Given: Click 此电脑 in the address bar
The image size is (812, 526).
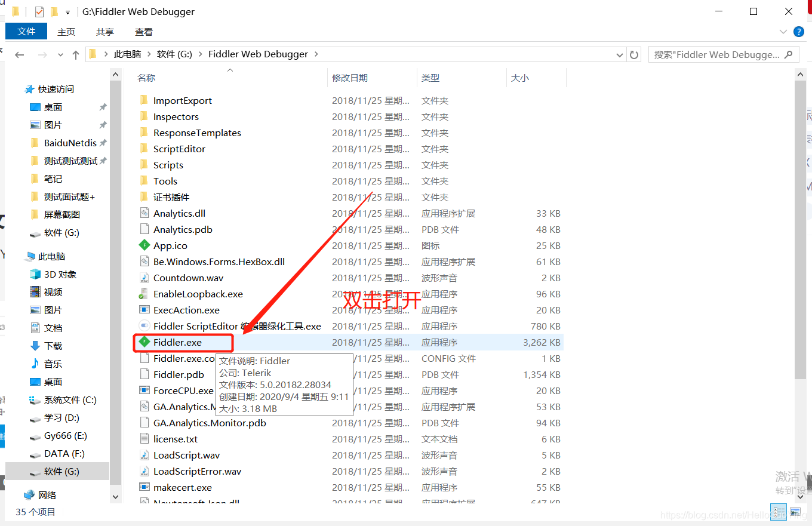Looking at the screenshot, I should 127,54.
